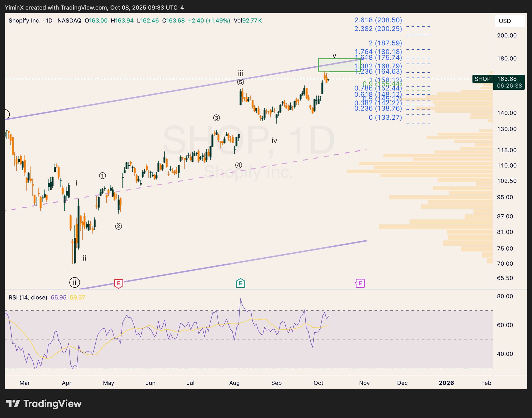Screen dimensions: 532x418
Task: Click the circled ii wave label
Action: point(75,283)
